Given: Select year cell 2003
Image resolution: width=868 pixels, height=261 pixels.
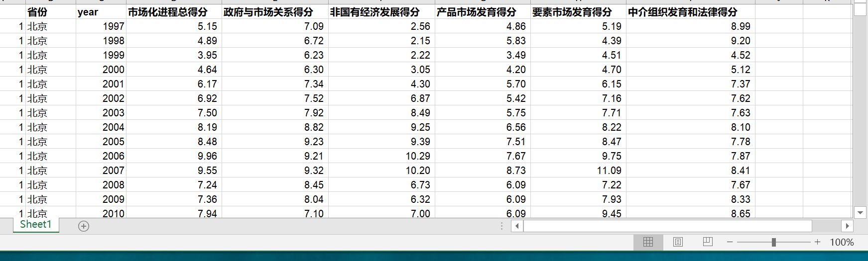Looking at the screenshot, I should click(101, 113).
